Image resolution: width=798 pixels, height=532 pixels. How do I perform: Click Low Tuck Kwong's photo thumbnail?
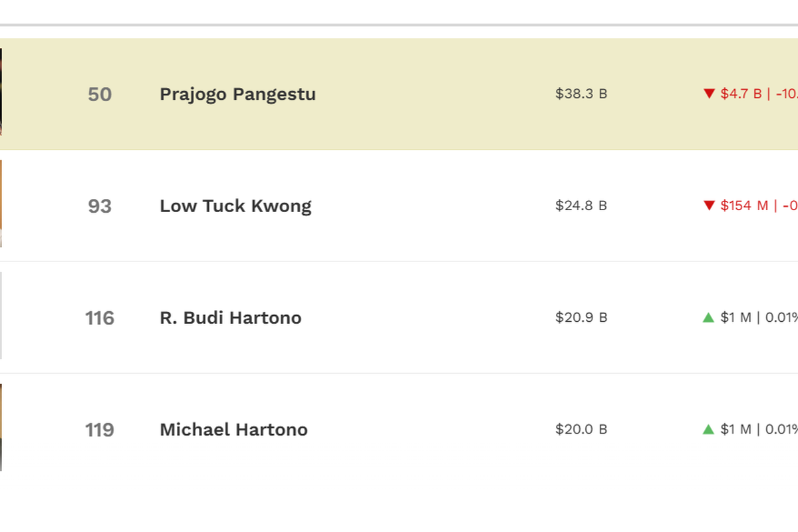pyautogui.click(x=1, y=203)
